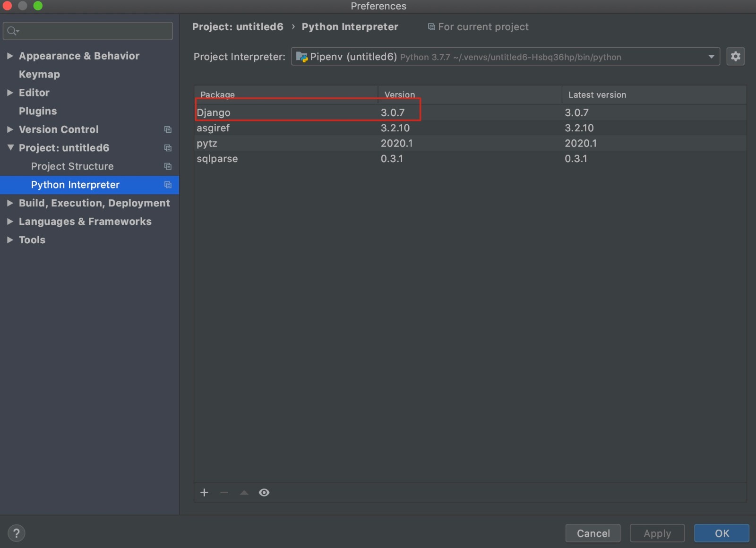The width and height of the screenshot is (756, 548).
Task: Click the green maximize window button
Action: click(38, 6)
